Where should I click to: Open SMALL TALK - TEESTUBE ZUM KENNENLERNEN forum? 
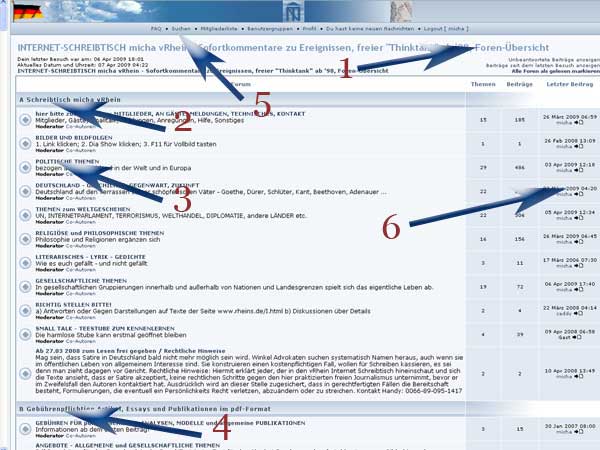tap(105, 329)
